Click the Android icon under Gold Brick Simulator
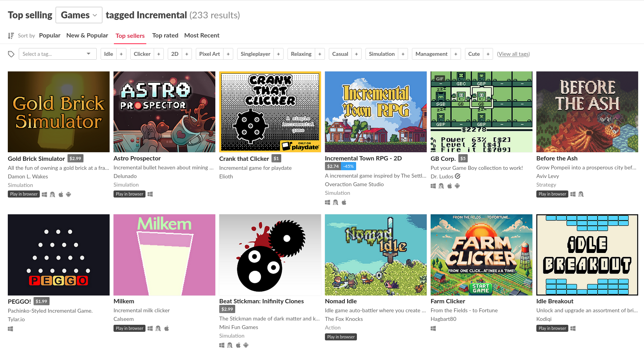Screen dimensions: 644x356 [69, 194]
